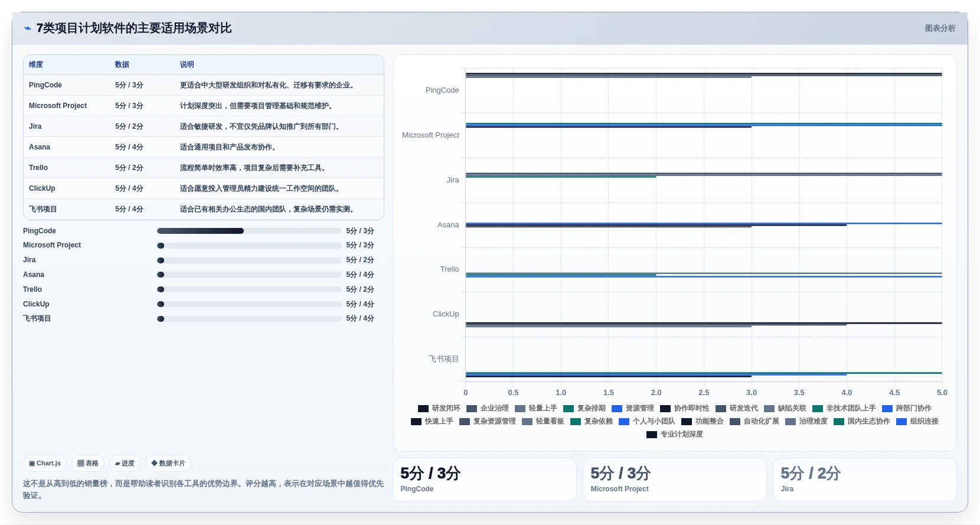Viewport: 980px width, 525px height.
Task: Toggle the 专业计划深度 legend series
Action: pos(675,435)
